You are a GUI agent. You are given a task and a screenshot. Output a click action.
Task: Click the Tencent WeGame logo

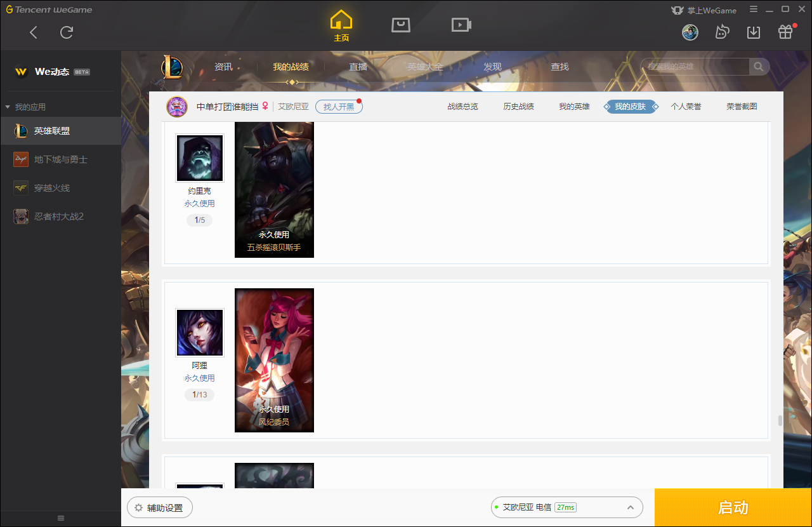pyautogui.click(x=49, y=10)
